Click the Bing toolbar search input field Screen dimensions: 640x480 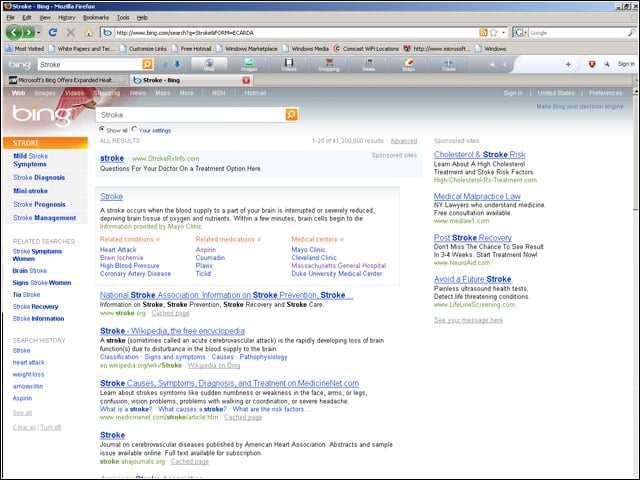(90, 64)
